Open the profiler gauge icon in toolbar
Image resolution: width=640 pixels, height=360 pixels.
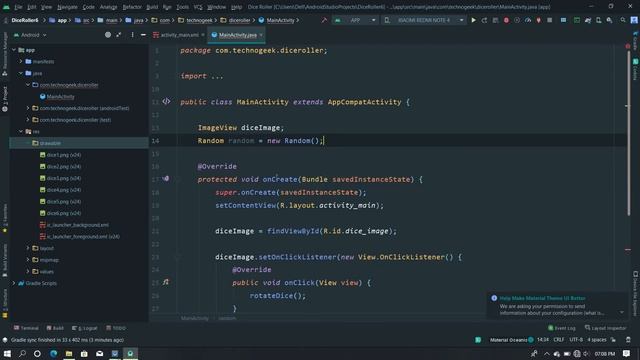(528, 20)
